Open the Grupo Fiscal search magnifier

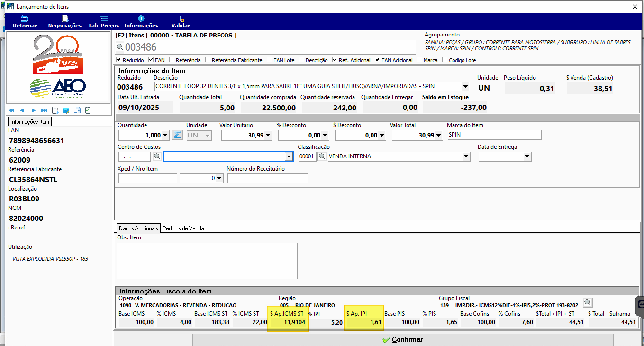[587, 303]
